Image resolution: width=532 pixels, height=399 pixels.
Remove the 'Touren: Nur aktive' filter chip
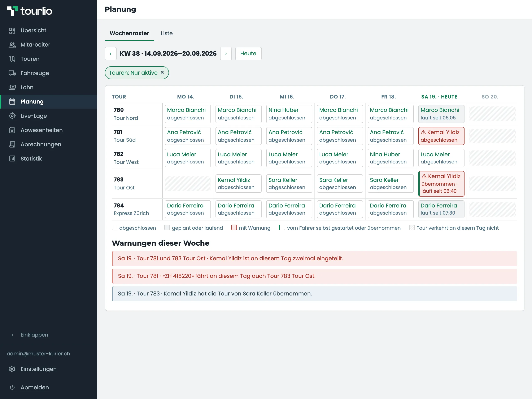point(162,72)
